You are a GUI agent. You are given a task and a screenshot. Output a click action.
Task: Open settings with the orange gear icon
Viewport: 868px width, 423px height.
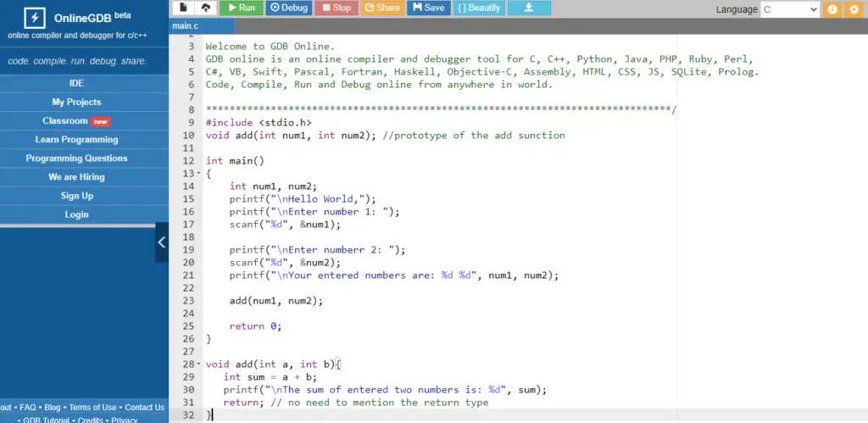pyautogui.click(x=853, y=8)
